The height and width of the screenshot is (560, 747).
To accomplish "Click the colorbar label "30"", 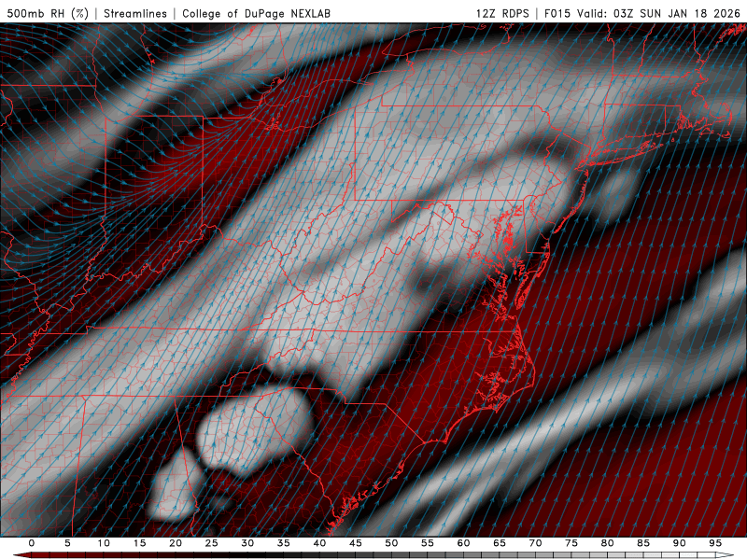I will coord(247,543).
